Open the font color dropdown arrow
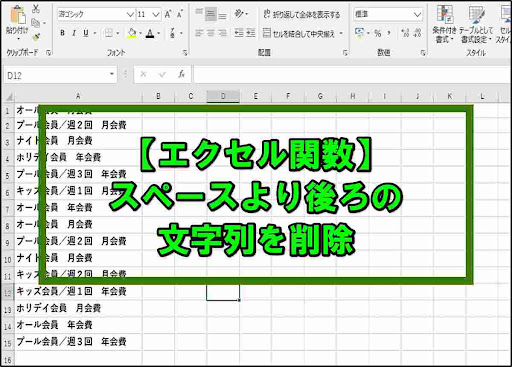Screen dimensions: 512x367 tap(159, 33)
